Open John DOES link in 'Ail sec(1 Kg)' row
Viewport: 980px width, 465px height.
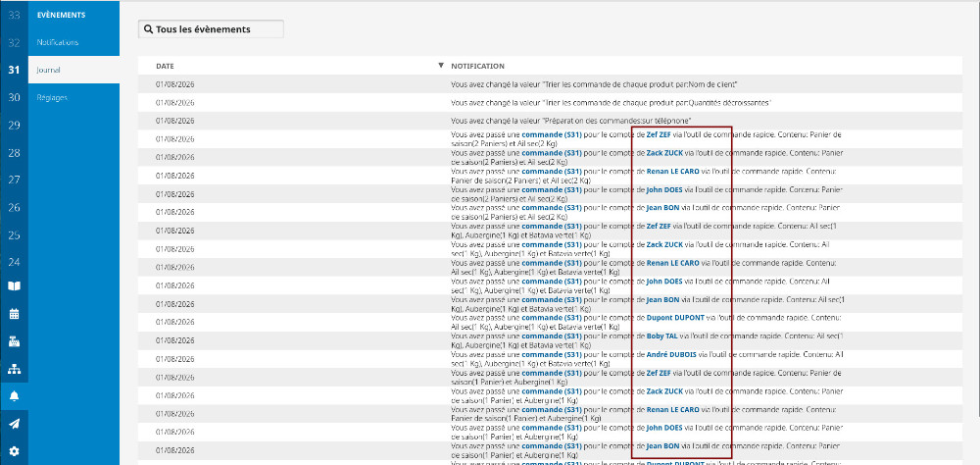(x=664, y=281)
